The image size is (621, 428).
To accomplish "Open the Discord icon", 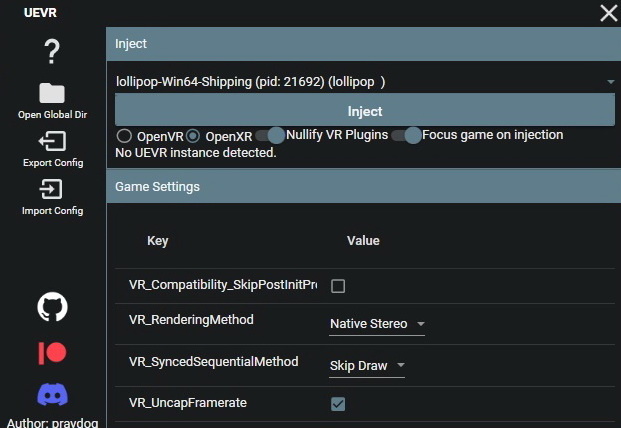I will click(x=52, y=394).
